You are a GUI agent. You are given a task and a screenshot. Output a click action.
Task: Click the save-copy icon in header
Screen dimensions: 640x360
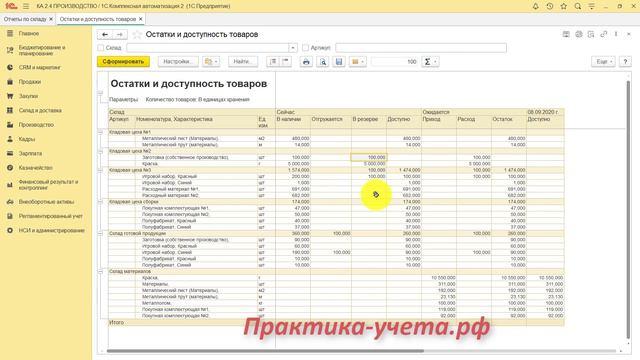[x=591, y=34]
